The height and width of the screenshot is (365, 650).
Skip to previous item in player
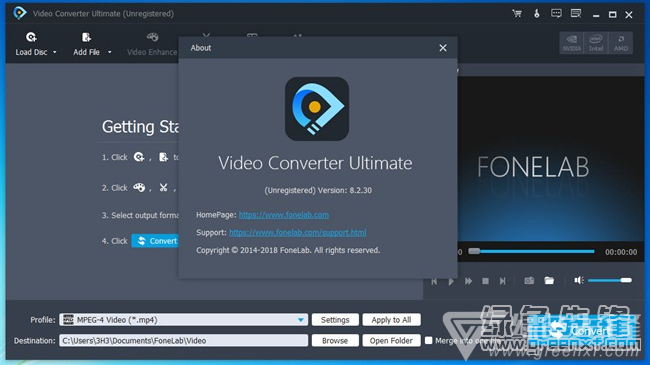pyautogui.click(x=434, y=281)
